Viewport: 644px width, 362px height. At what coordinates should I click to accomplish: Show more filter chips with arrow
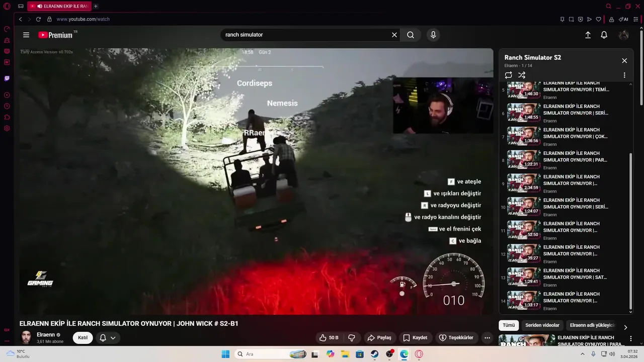pos(625,327)
